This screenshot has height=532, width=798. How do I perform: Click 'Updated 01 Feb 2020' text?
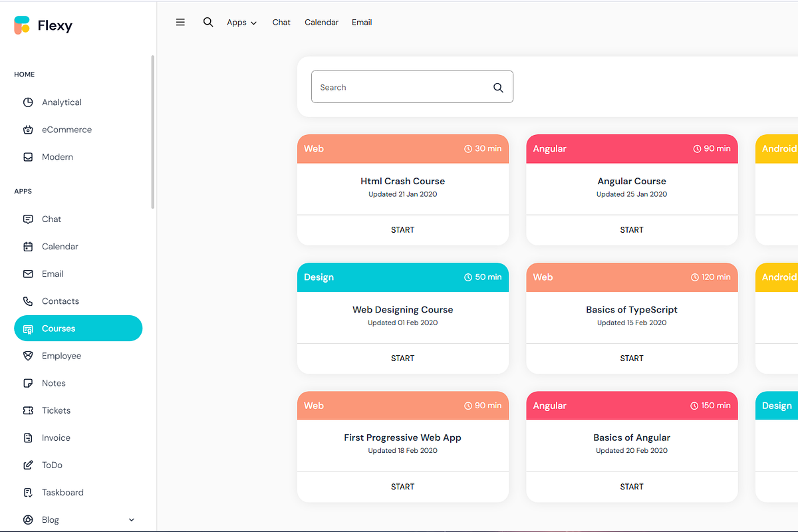pyautogui.click(x=403, y=323)
